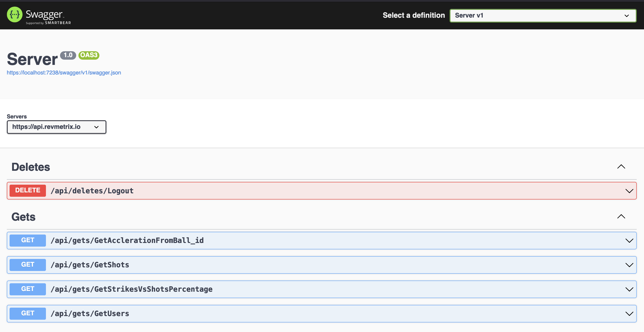Click the Swagger logo icon
Viewport: 644px width, 332px height.
click(x=15, y=15)
